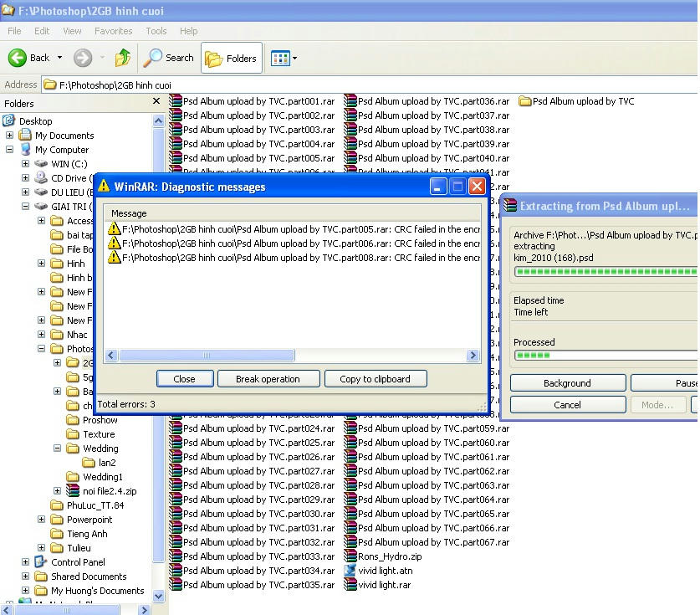Click Close in Diagnostic messages dialog
Viewport: 700px width, 615px height.
185,379
